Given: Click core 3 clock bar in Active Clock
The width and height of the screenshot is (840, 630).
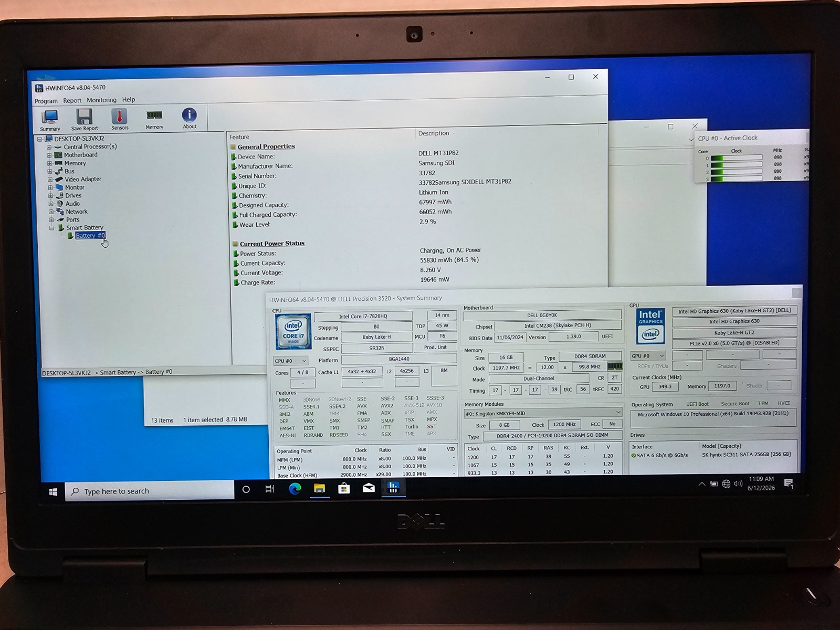Looking at the screenshot, I should coord(736,178).
